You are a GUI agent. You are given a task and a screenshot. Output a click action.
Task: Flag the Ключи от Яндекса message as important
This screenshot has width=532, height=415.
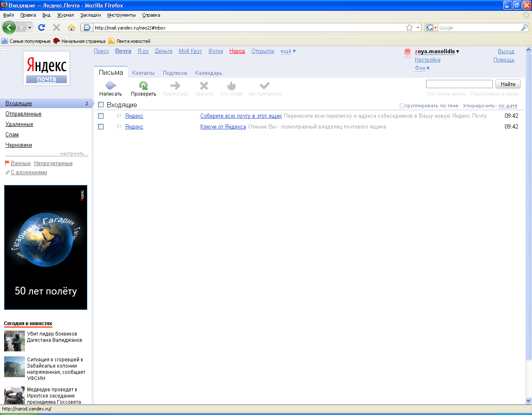(119, 127)
